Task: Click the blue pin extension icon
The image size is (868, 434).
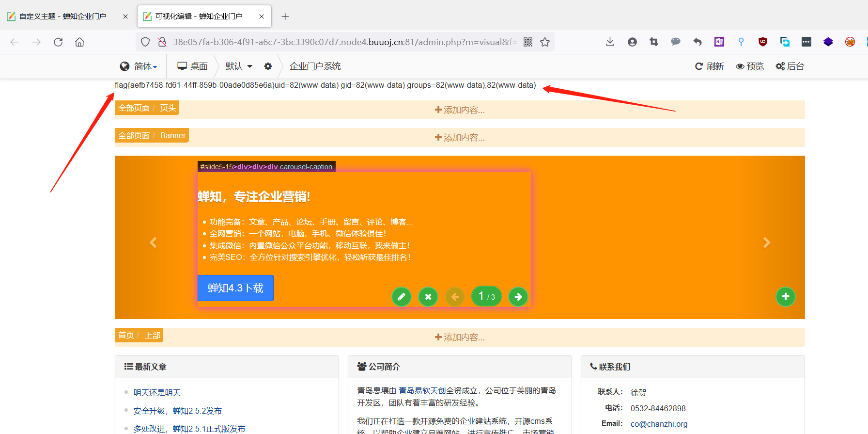Action: point(741,42)
